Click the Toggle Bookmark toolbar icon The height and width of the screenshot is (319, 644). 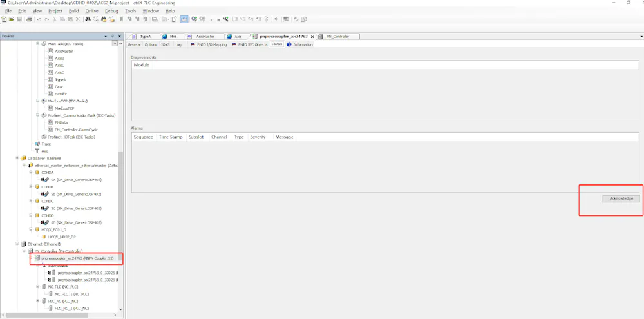[x=122, y=19]
